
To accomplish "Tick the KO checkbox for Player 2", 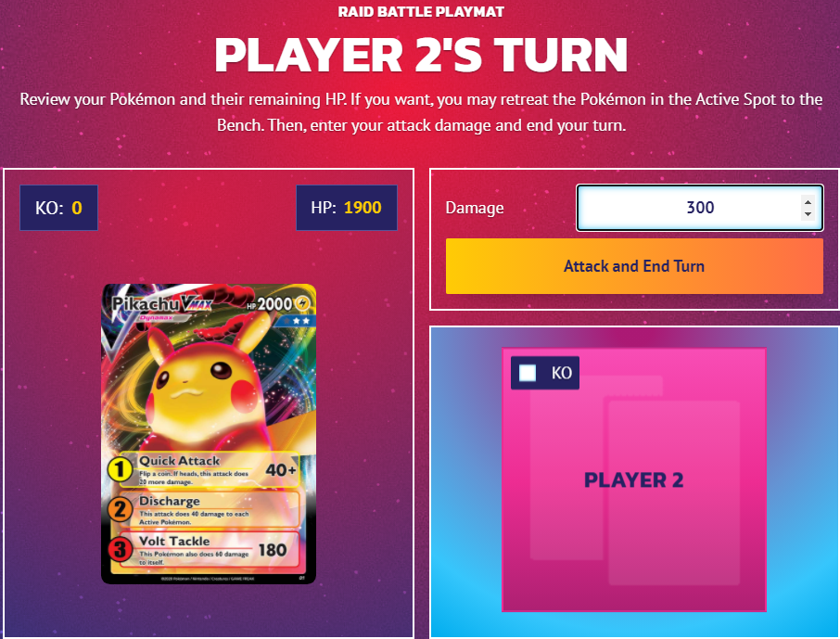I will [528, 373].
